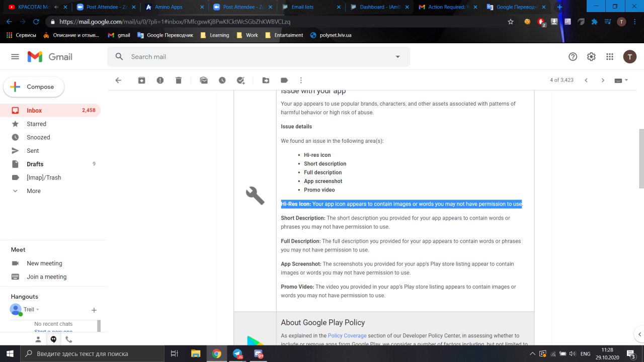
Task: Select the "Hi-res icon" bullet text
Action: pyautogui.click(x=317, y=155)
